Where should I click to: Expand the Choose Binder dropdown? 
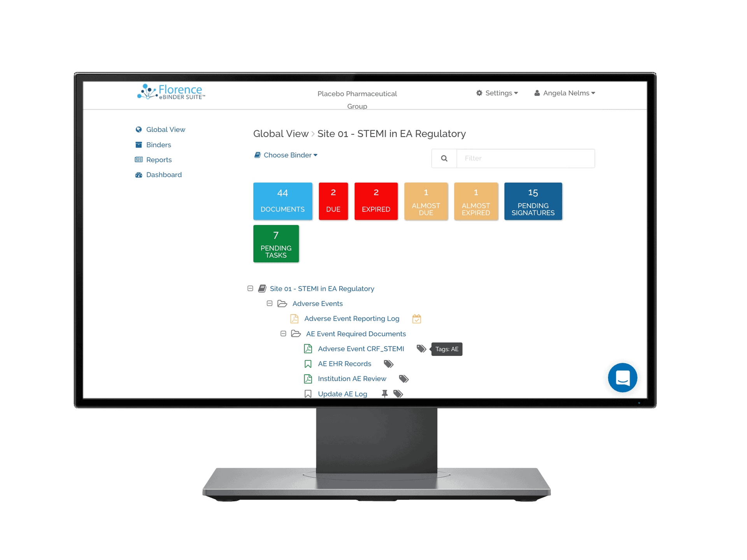click(x=285, y=155)
